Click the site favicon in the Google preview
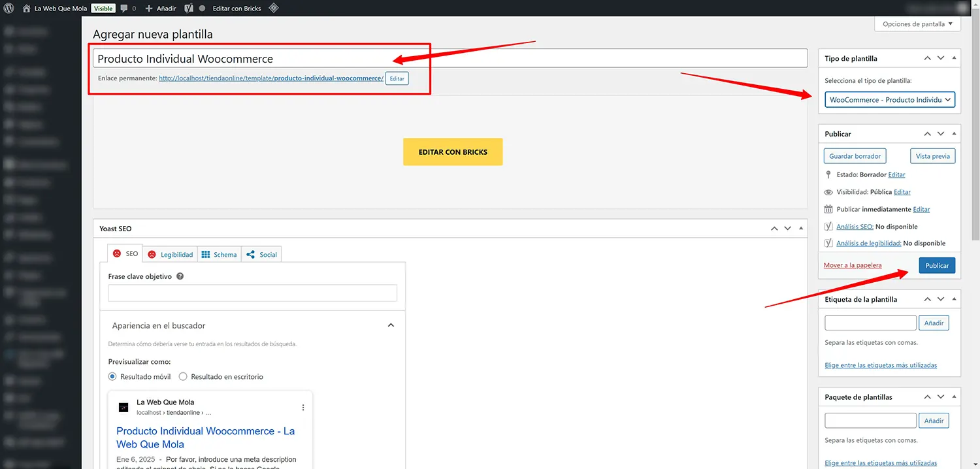 point(123,408)
